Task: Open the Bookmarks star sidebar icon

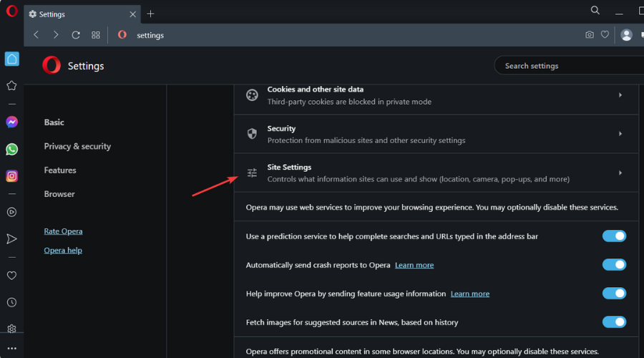Action: coord(11,85)
